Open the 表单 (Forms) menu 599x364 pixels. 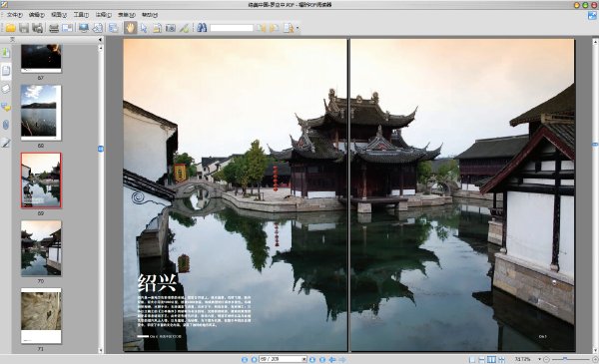(126, 15)
